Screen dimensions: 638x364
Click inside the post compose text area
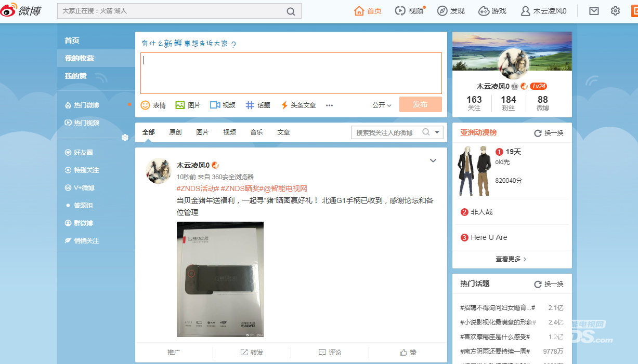(291, 73)
